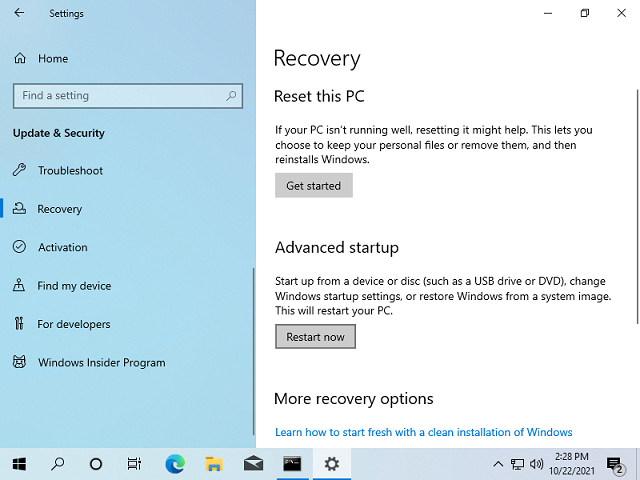The height and width of the screenshot is (480, 640).
Task: Click the Windows Insider cat icon
Action: point(19,362)
